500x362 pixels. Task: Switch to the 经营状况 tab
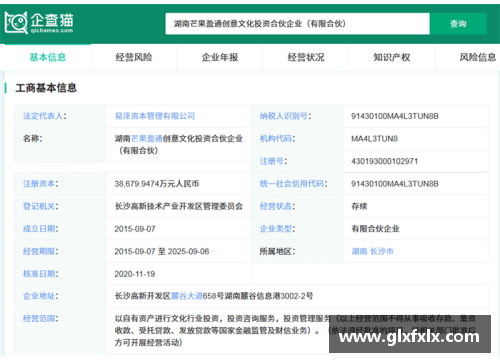click(x=306, y=57)
